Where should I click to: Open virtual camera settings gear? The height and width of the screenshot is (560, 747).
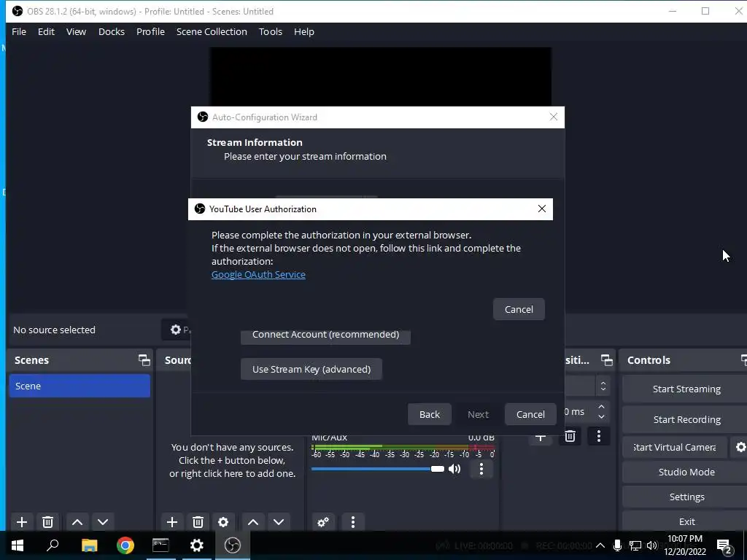740,447
